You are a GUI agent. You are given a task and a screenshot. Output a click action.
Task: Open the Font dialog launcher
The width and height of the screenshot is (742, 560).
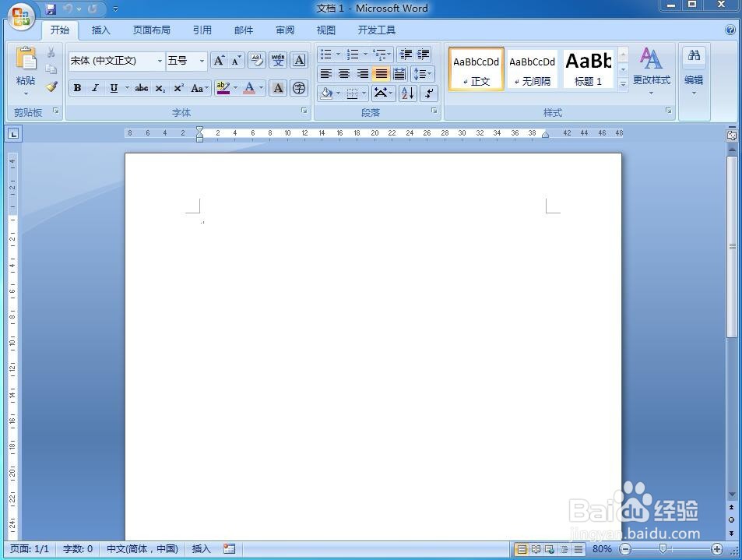tap(304, 111)
